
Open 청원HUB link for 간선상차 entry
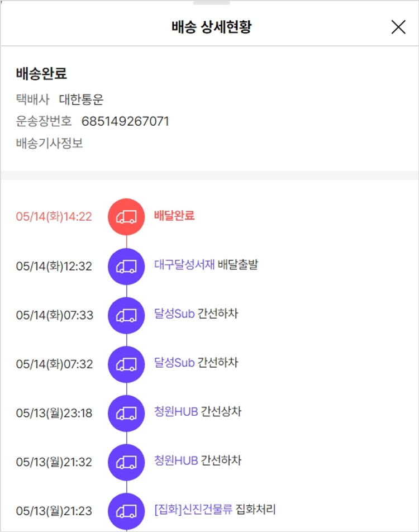[x=176, y=412]
